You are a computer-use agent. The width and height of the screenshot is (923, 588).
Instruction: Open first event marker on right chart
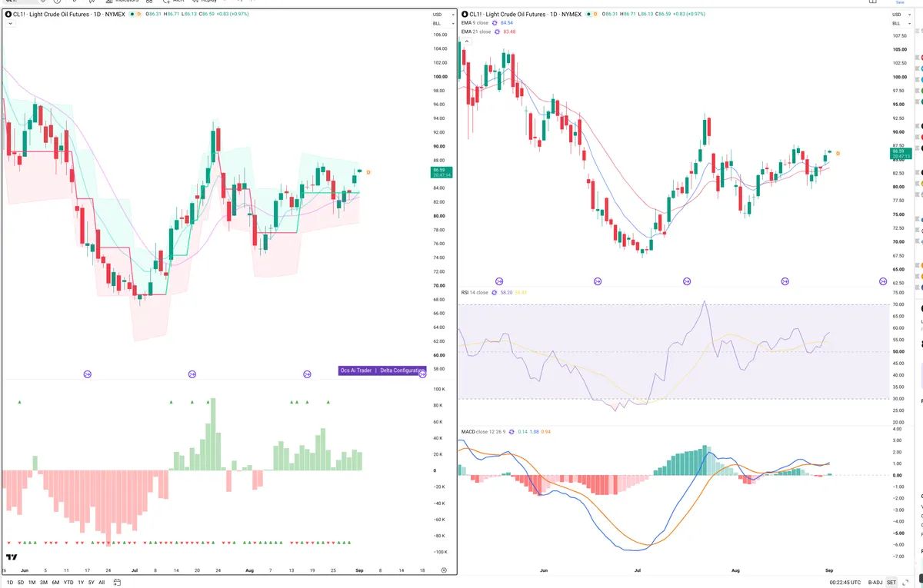coord(499,282)
